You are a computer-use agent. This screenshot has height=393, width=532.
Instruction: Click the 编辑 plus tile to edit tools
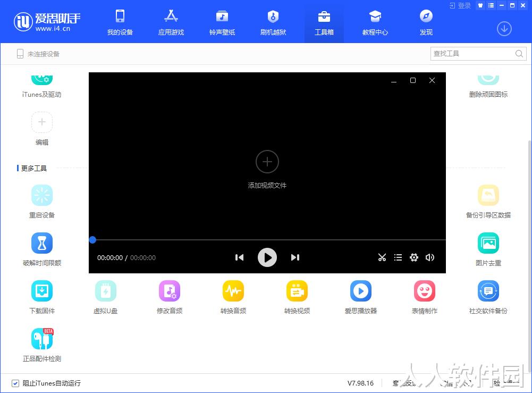42,122
